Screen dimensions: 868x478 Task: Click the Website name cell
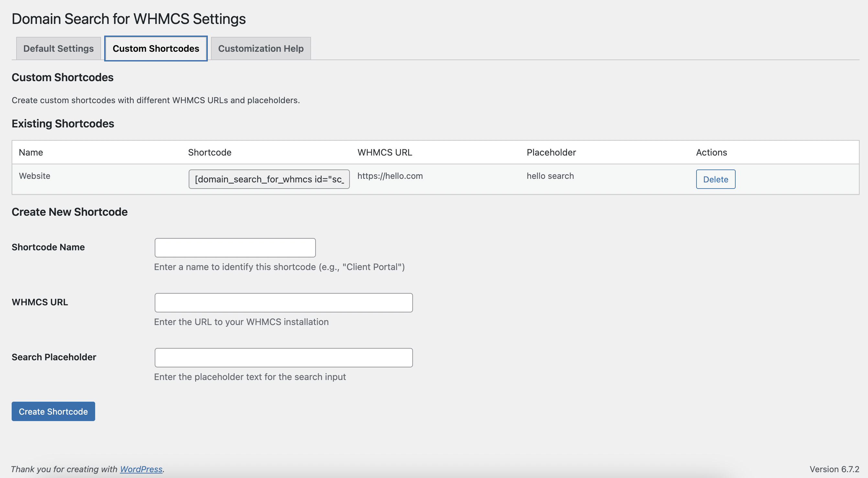coord(34,176)
